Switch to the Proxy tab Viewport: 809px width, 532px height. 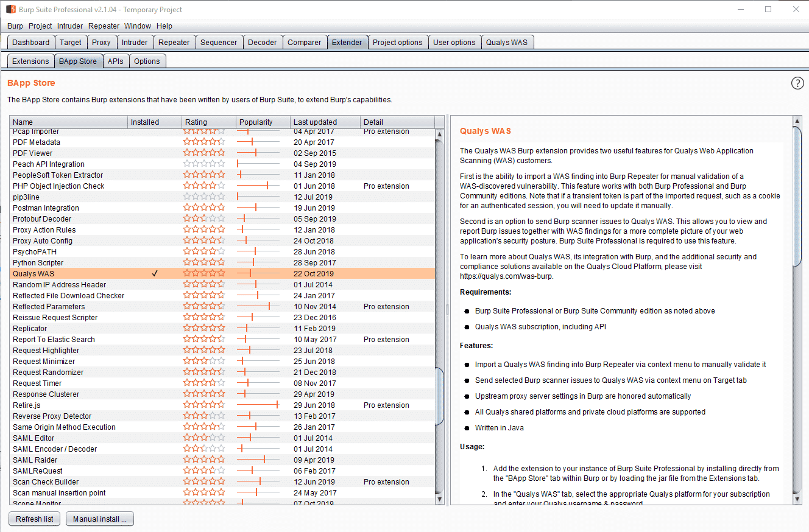click(101, 43)
